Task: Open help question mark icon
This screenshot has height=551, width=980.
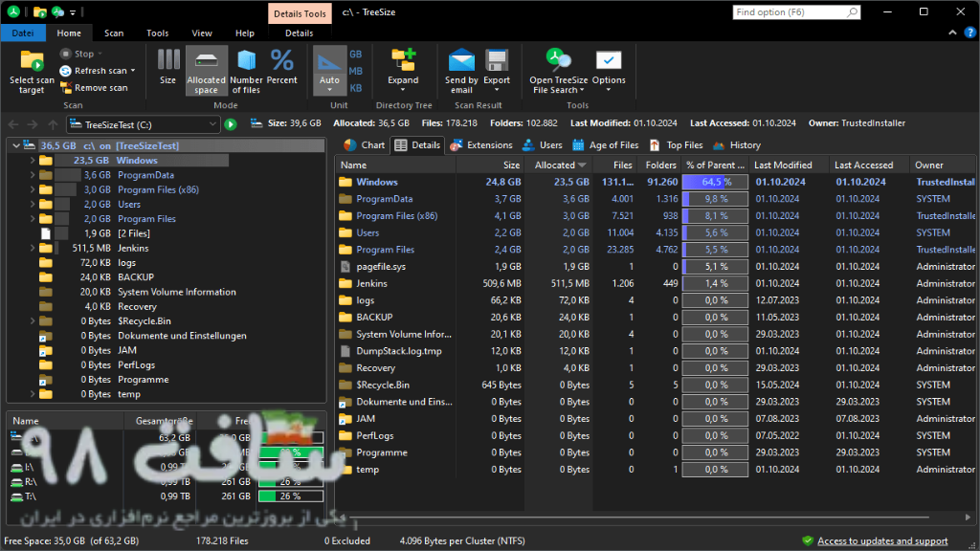Action: coord(969,33)
